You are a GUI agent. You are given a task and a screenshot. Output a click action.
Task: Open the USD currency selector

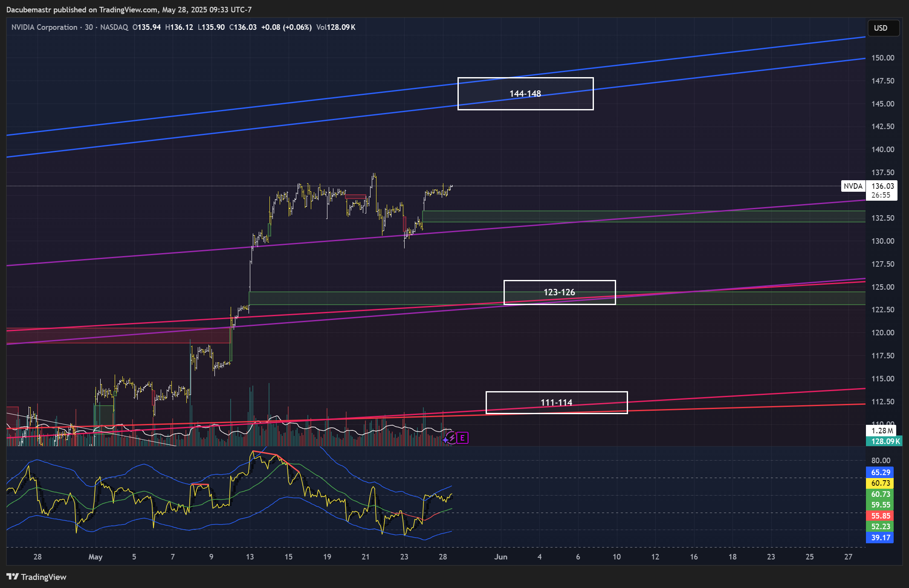[x=883, y=28]
